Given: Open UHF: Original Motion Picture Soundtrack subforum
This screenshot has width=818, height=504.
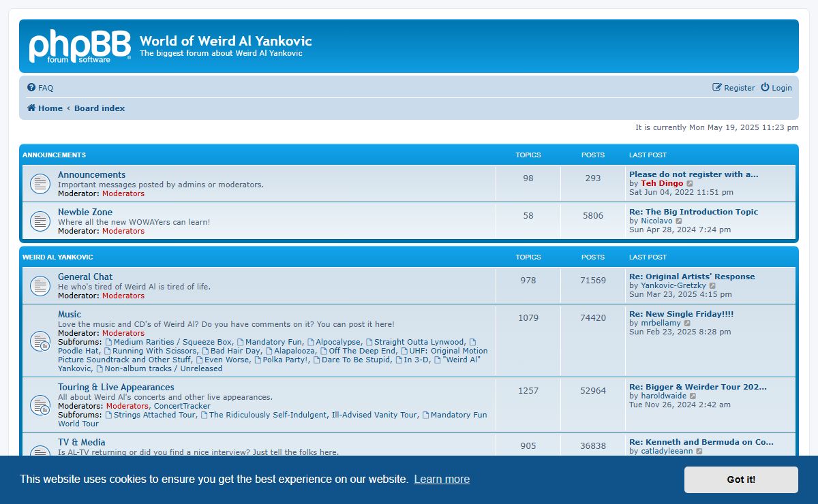Looking at the screenshot, I should click(x=273, y=355).
